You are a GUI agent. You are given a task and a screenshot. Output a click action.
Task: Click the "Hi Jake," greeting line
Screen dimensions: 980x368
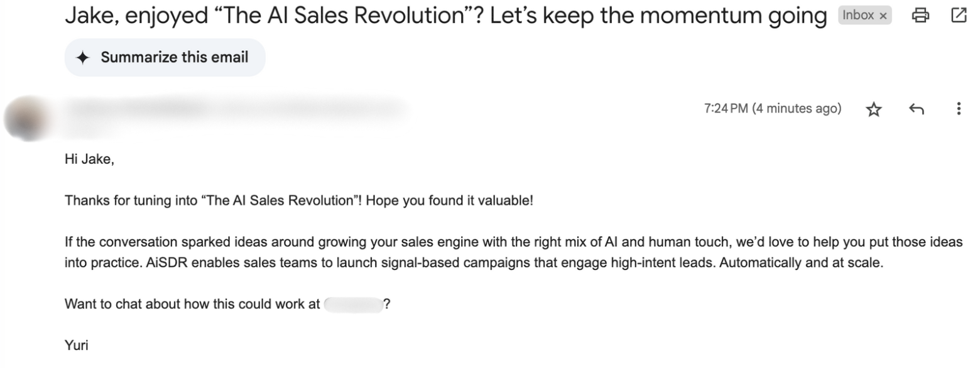coord(89,160)
